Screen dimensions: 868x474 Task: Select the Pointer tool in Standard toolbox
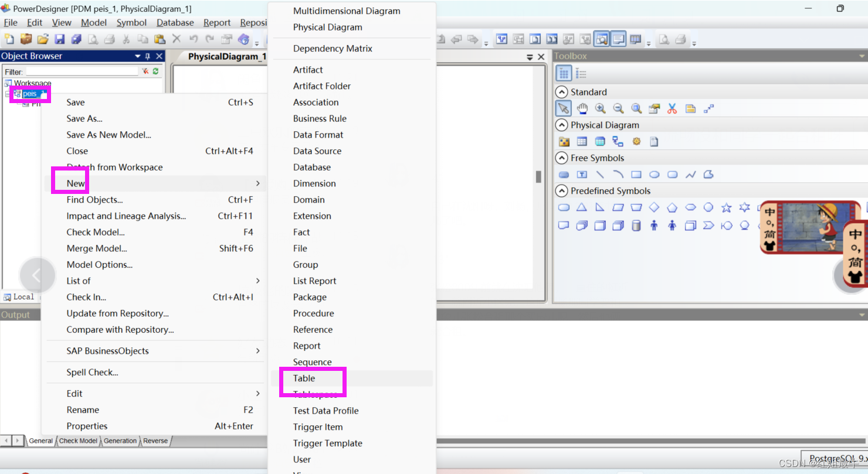tap(564, 109)
